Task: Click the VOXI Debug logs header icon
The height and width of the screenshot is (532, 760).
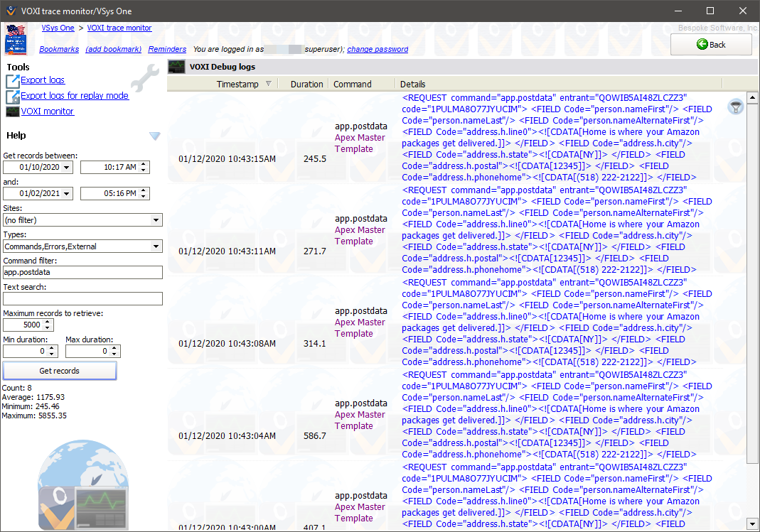Action: (176, 67)
